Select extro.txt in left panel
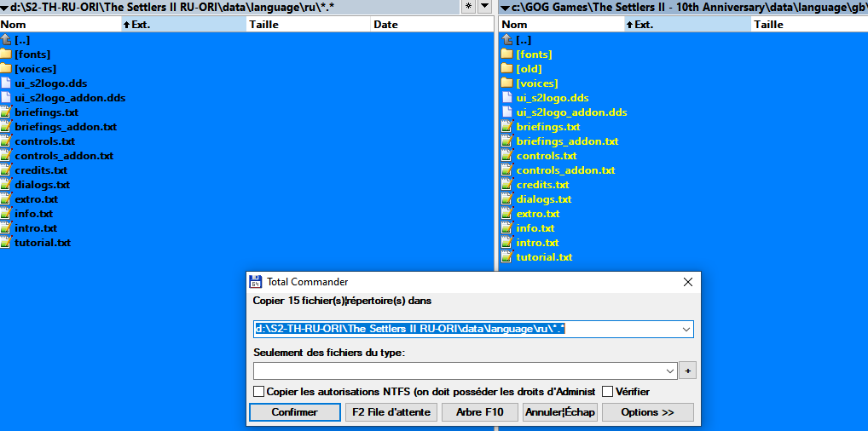Screen dimensions: 868x431 [x=37, y=198]
